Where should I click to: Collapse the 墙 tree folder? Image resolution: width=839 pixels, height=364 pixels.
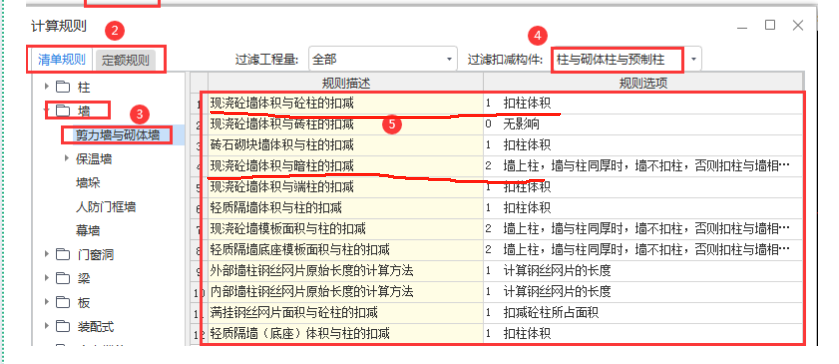coord(46,111)
